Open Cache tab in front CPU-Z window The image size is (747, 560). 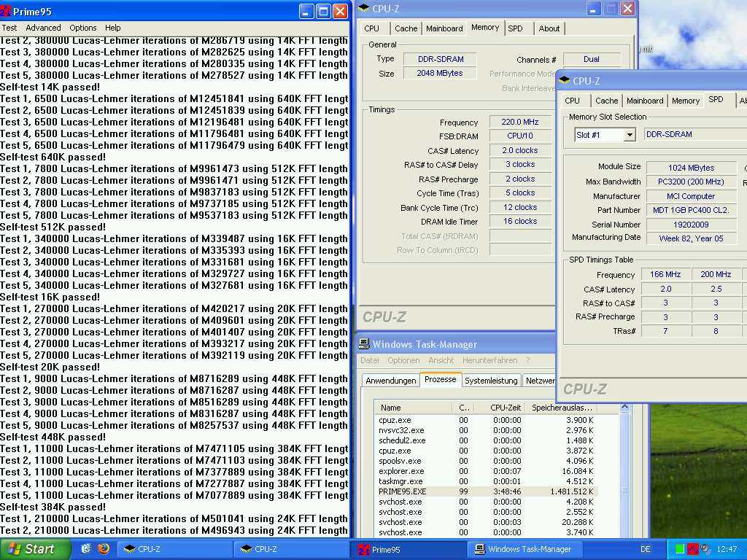coord(606,101)
